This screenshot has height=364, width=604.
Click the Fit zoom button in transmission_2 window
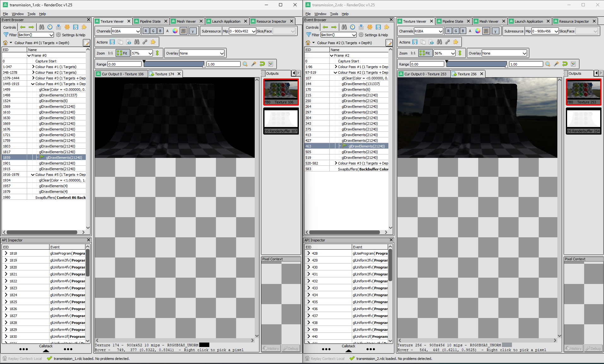coord(425,53)
